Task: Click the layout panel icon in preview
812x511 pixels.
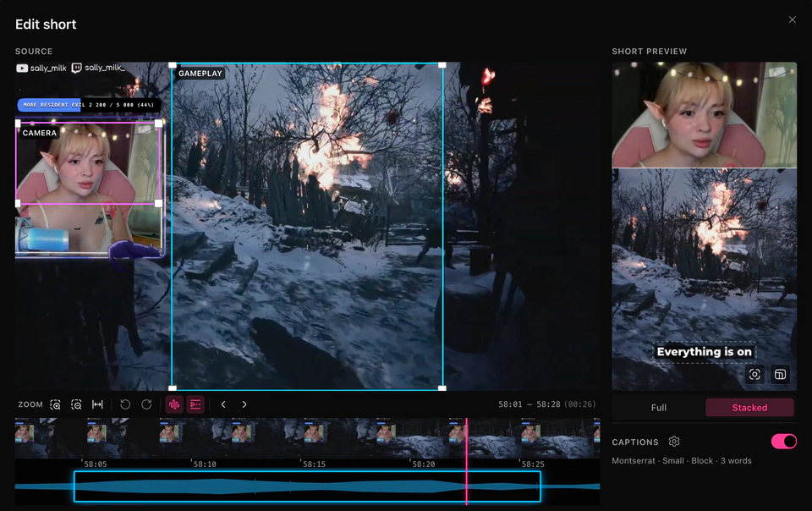Action: [780, 374]
